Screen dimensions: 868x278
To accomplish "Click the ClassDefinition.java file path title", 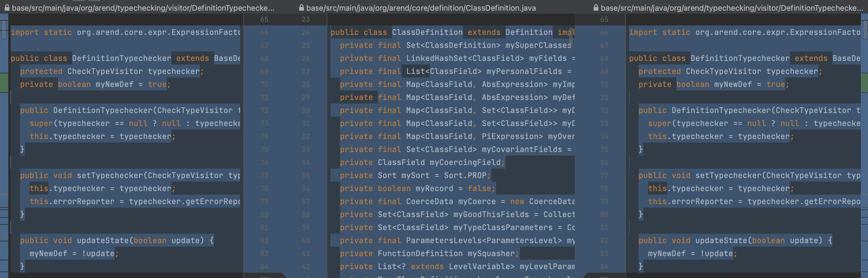I will (x=421, y=8).
